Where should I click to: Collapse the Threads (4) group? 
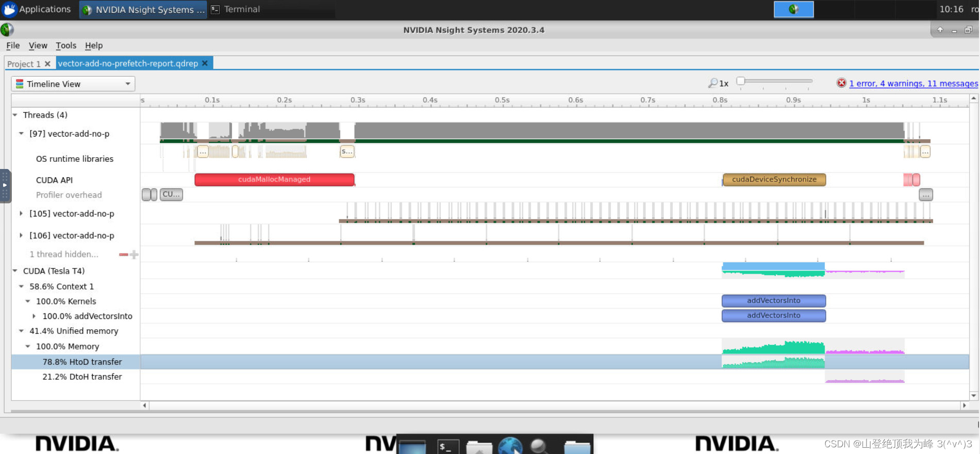(15, 115)
